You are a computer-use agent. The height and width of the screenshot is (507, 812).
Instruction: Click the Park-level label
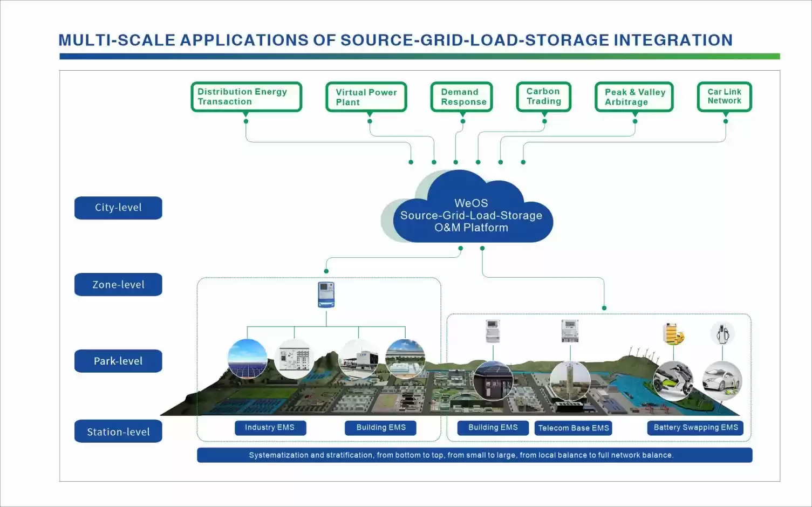[x=118, y=361]
